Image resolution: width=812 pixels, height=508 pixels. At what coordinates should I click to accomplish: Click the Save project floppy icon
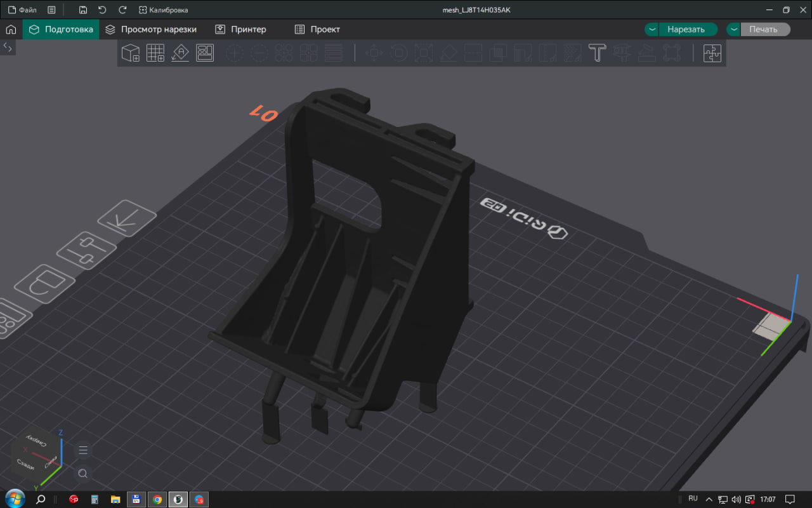pyautogui.click(x=83, y=10)
